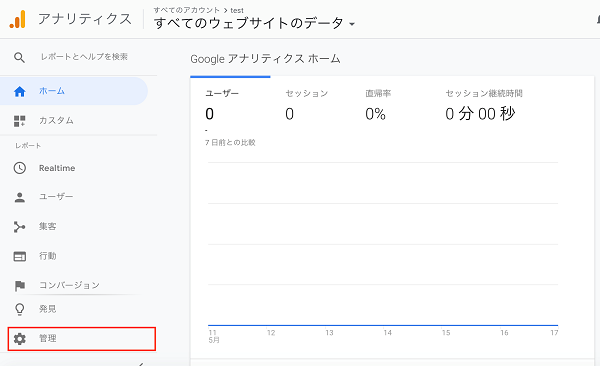
Task: Click the chart axis label 14
Action: tap(388, 333)
